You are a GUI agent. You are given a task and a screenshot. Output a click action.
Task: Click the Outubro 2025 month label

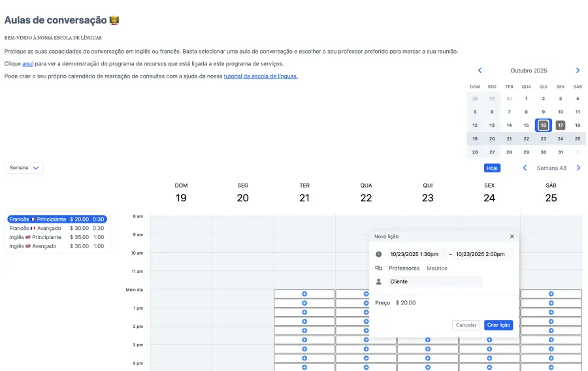[529, 71]
